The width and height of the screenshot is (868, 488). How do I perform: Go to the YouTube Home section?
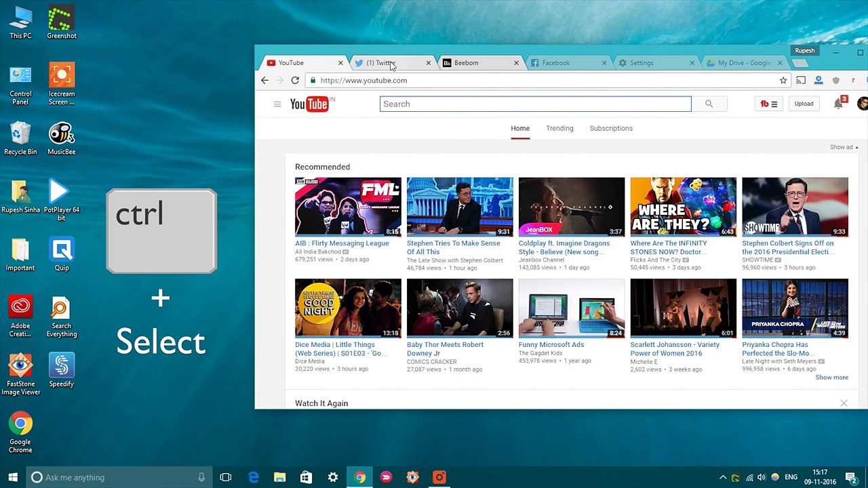520,128
